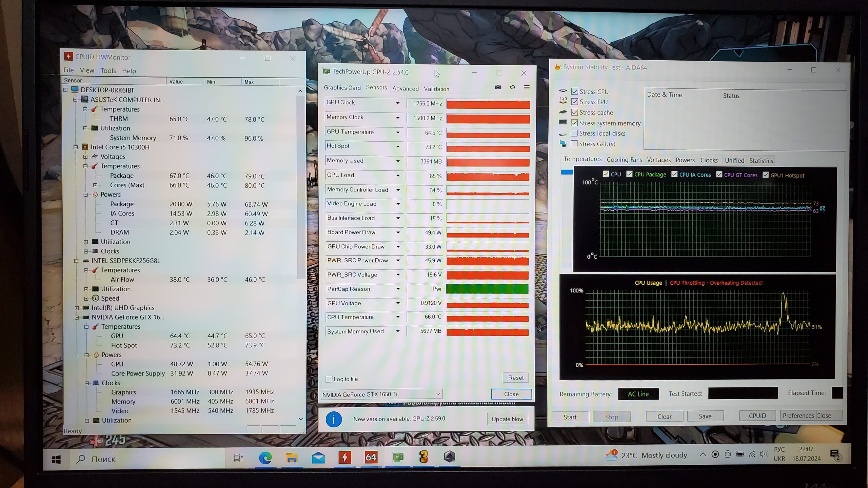The image size is (868, 488).
Task: Switch to the Cooling Fans tab
Action: (624, 160)
